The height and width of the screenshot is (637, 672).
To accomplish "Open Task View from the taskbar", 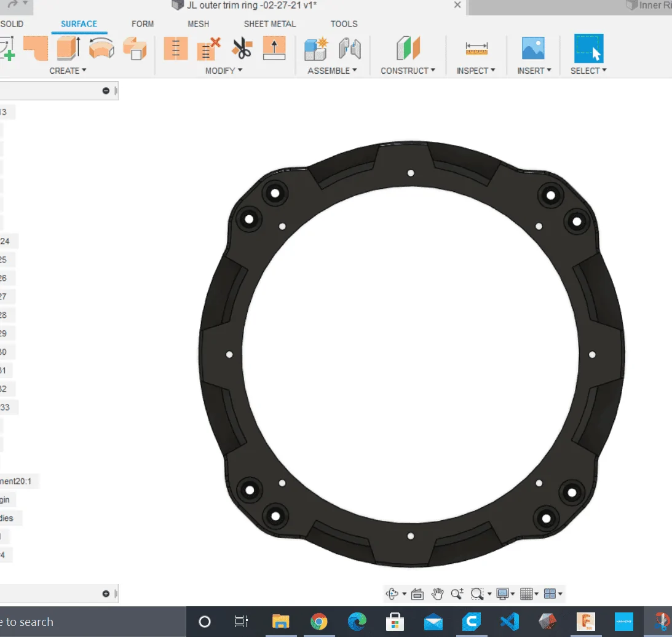I will click(x=241, y=622).
